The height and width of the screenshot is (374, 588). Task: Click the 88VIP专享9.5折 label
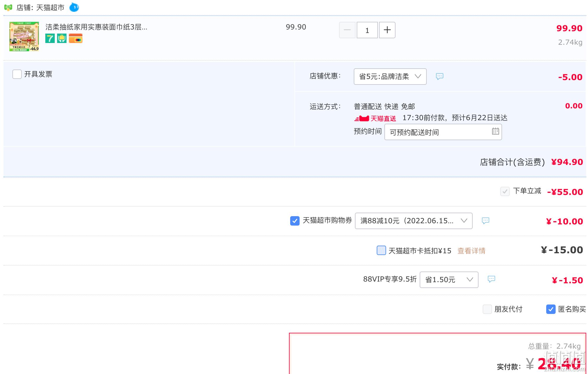pyautogui.click(x=390, y=279)
